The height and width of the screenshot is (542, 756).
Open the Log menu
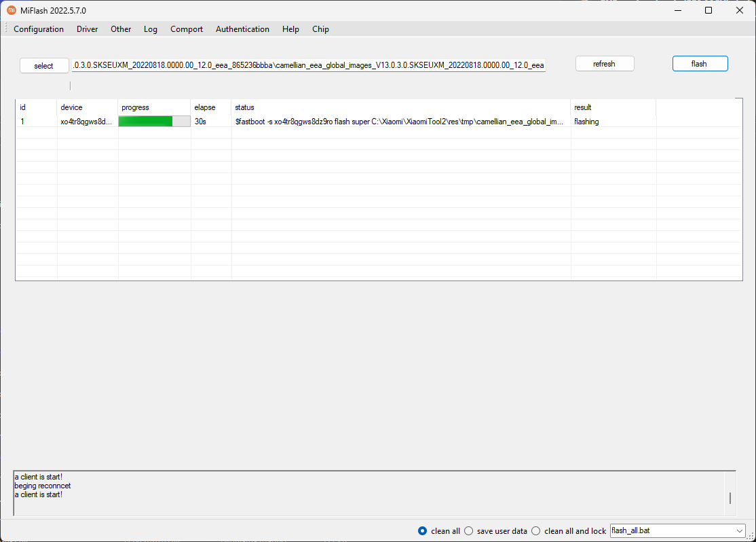click(x=151, y=29)
